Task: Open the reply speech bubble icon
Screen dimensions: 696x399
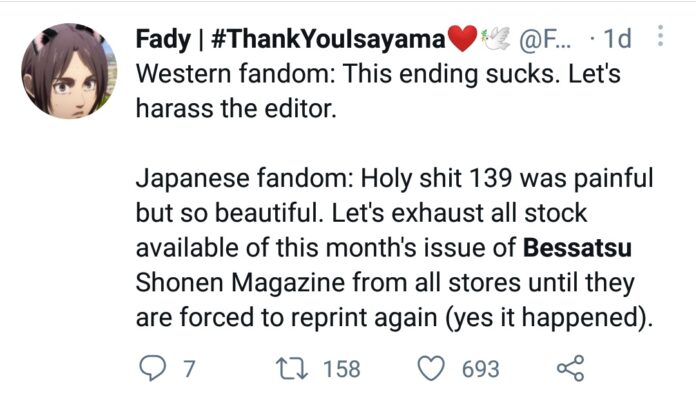Action: coord(153,368)
